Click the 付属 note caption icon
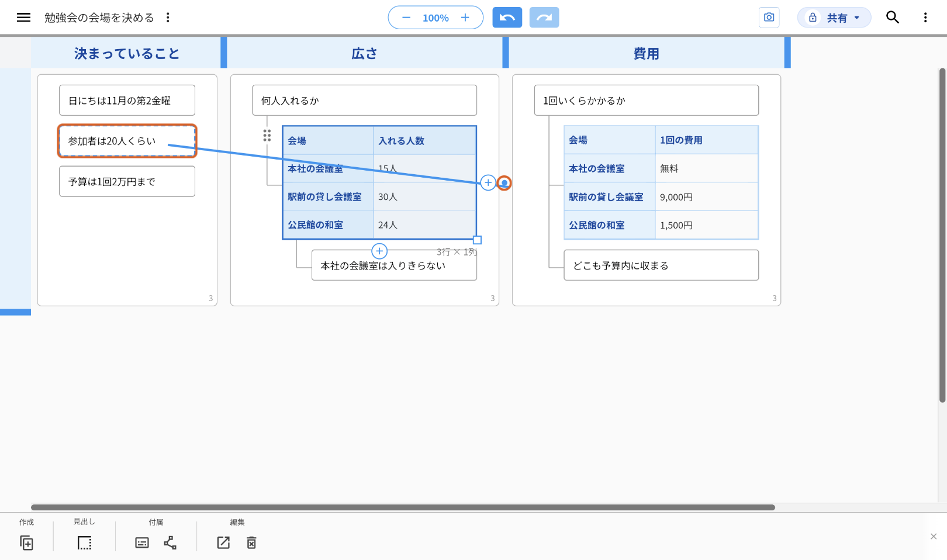Viewport: 947px width, 560px height. (x=142, y=542)
